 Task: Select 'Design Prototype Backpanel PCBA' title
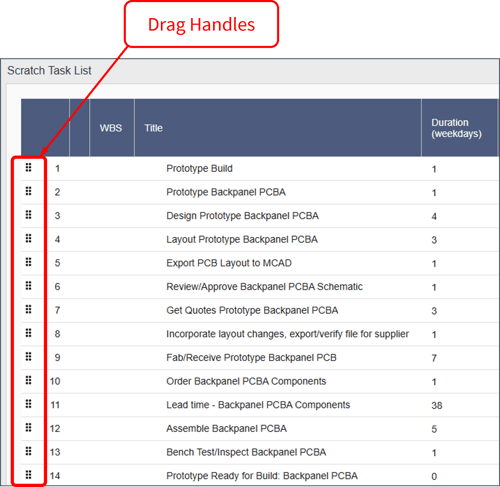[x=242, y=216]
